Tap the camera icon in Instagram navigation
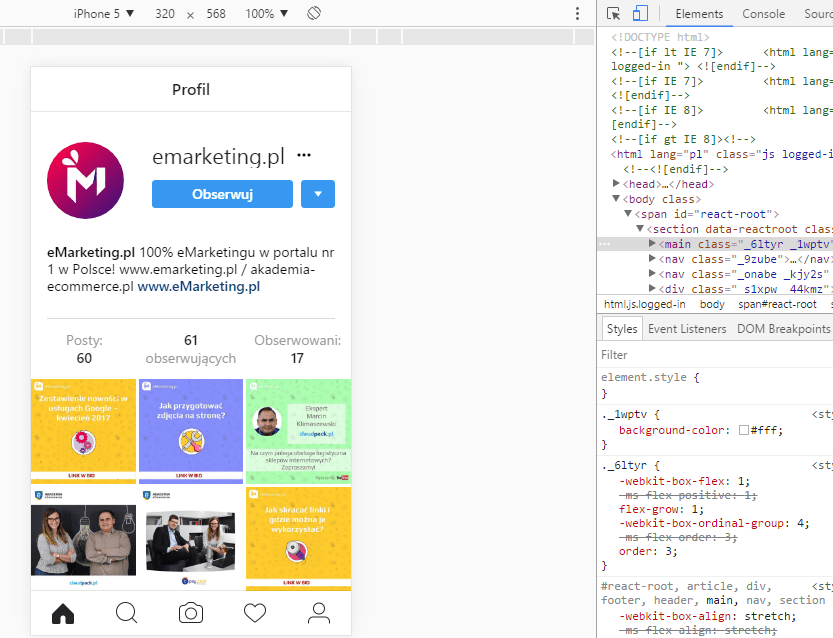The image size is (833, 638). 191,613
